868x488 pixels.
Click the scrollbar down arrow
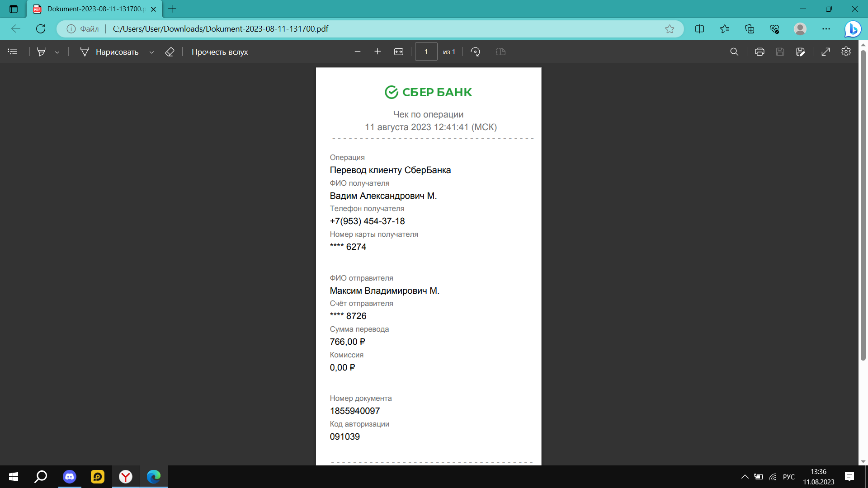863,462
